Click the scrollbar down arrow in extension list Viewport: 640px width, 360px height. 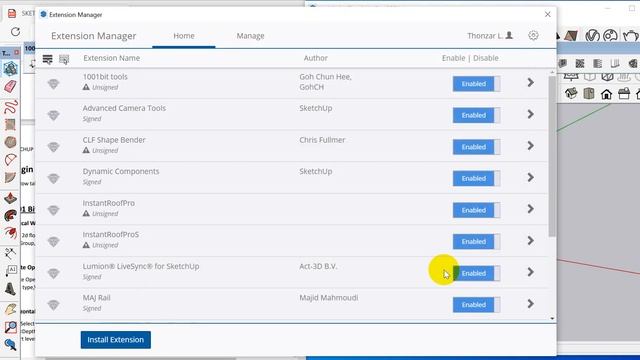point(552,318)
